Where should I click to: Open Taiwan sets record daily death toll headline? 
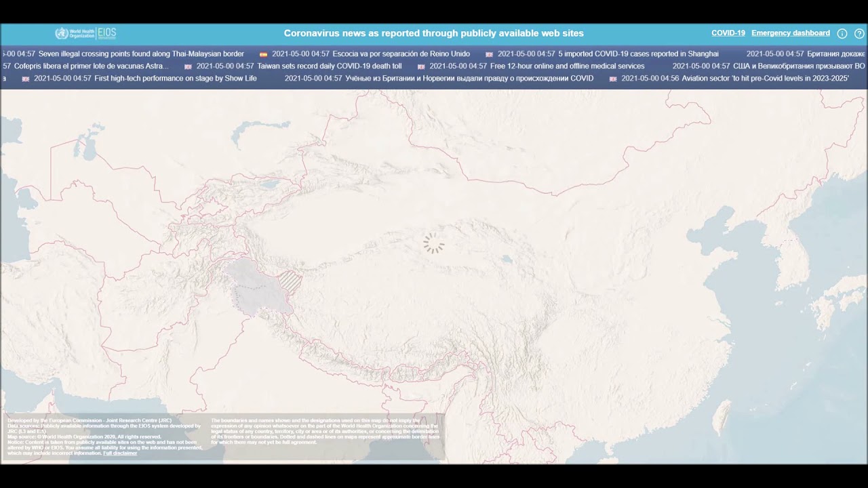click(x=330, y=66)
